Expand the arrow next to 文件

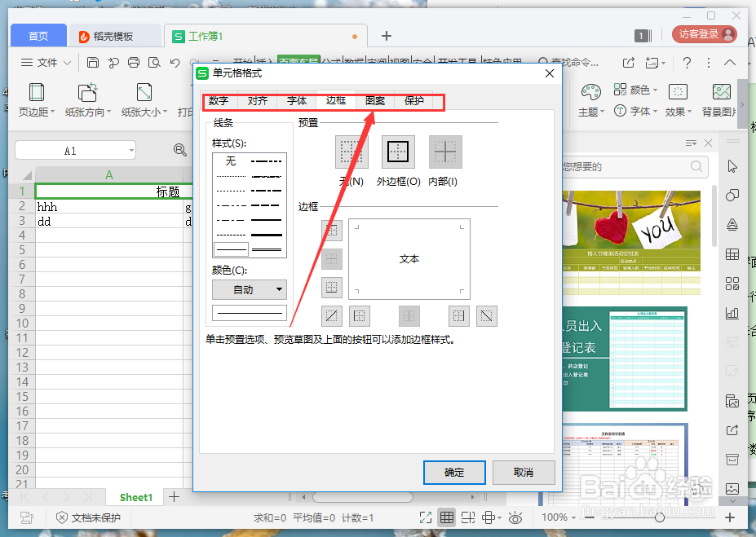(x=68, y=63)
